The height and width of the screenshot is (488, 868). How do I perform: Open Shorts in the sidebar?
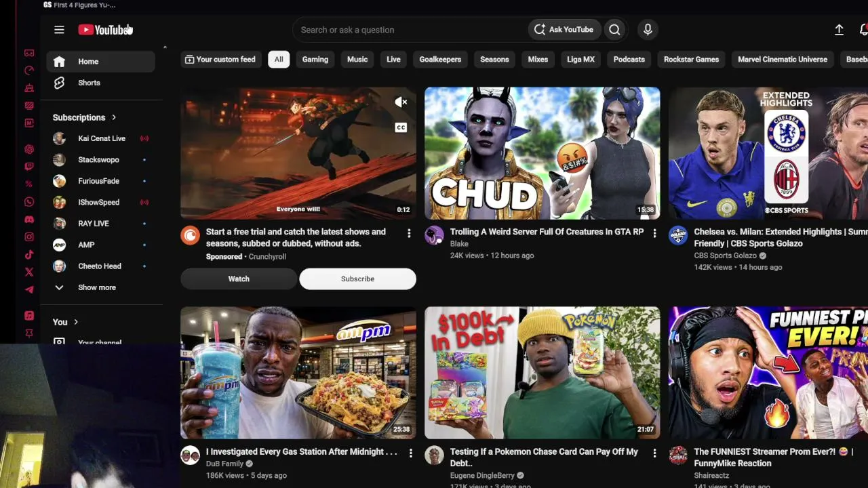100,83
